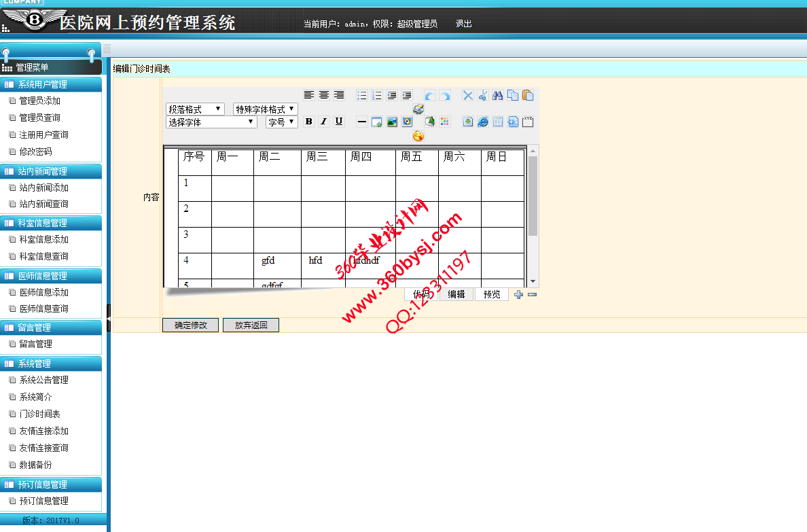Click the binoculars find icon
The image size is (807, 532).
click(497, 95)
